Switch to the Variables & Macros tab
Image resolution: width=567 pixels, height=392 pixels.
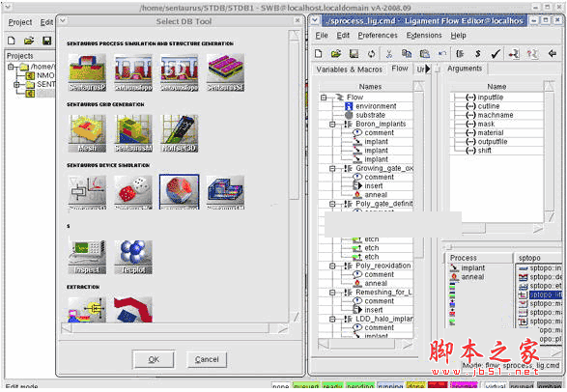(x=349, y=70)
